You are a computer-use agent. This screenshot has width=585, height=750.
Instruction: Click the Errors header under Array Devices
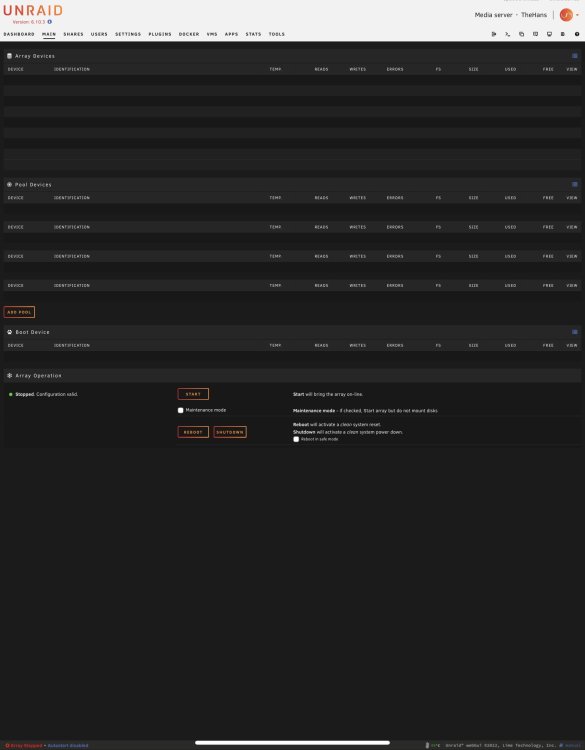pyautogui.click(x=395, y=69)
